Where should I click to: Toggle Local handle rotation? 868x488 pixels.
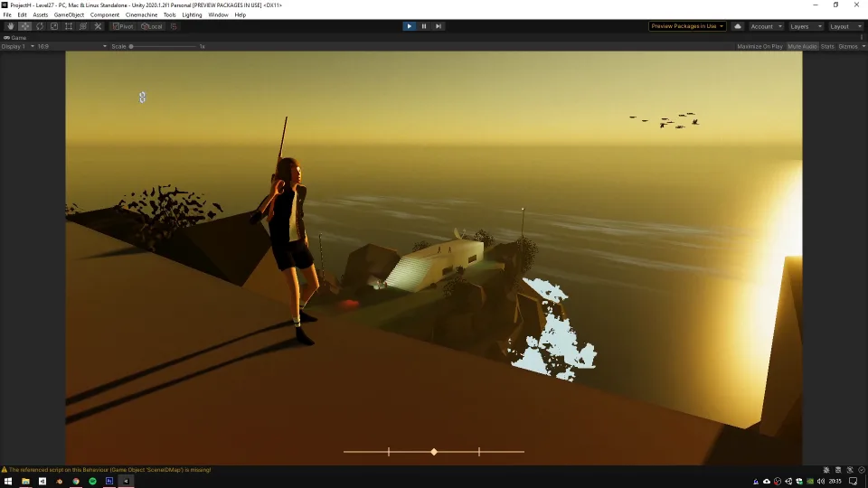(152, 26)
